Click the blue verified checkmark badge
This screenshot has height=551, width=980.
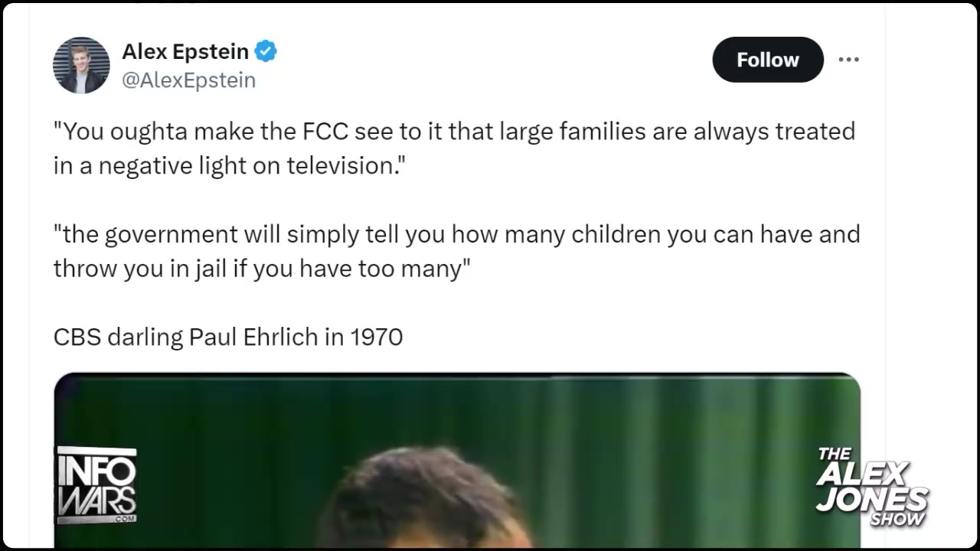click(266, 51)
